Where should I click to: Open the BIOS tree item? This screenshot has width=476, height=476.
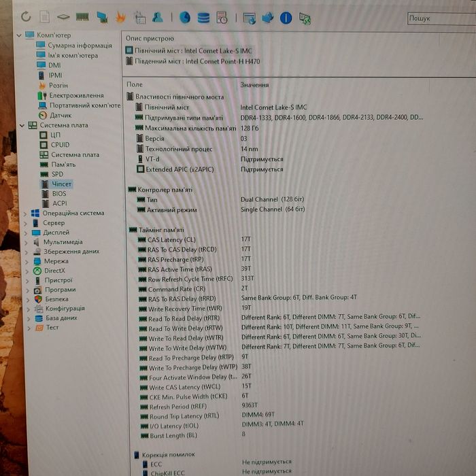coord(54,194)
